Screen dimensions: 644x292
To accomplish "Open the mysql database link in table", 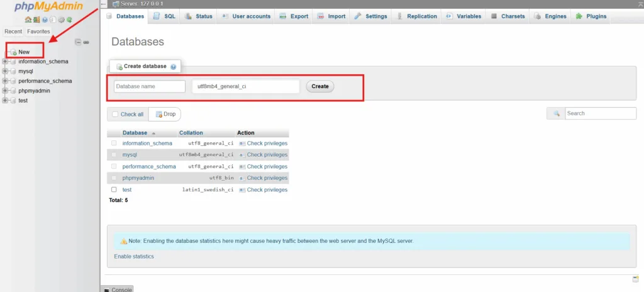I will point(130,155).
